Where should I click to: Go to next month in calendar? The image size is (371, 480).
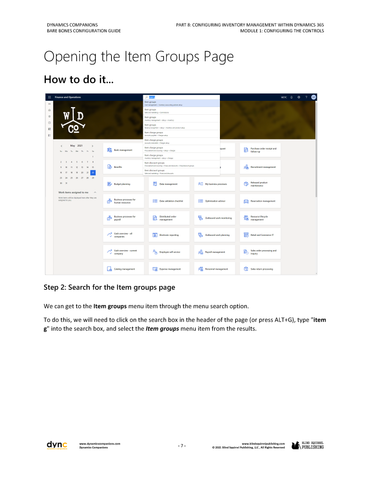tap(92, 146)
